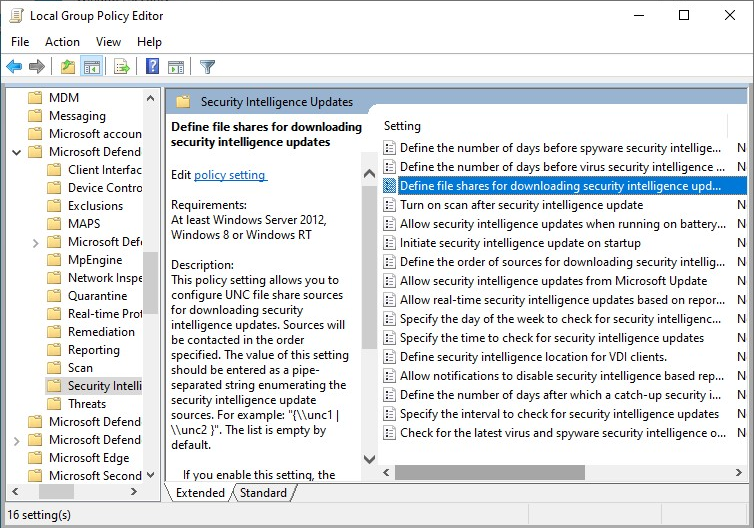Click the Setting column header
Viewport: 754px width, 528px height.
click(402, 126)
